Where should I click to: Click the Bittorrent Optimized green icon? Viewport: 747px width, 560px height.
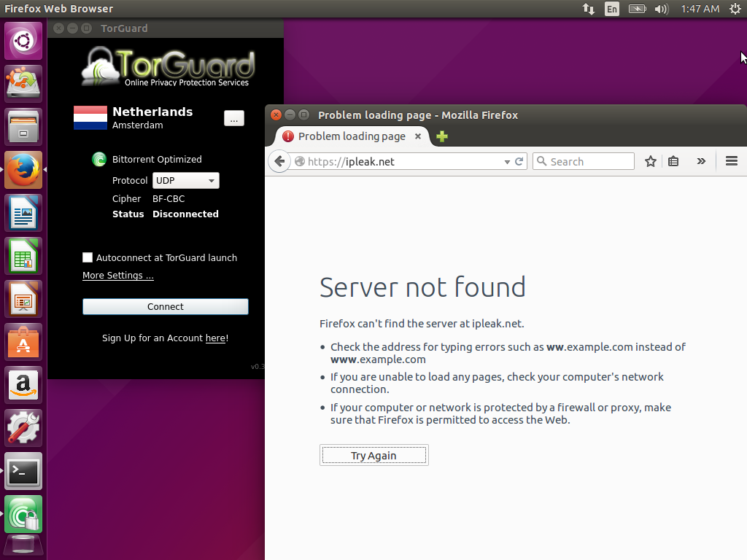pos(99,159)
